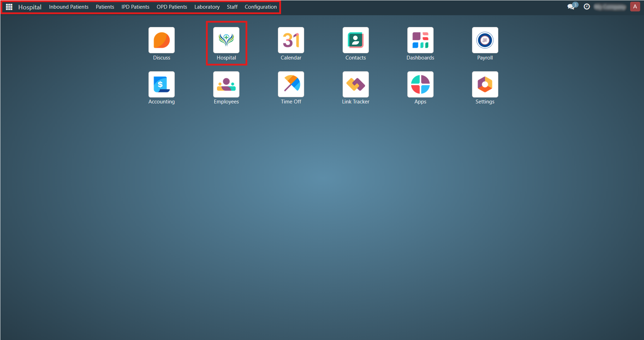The width and height of the screenshot is (644, 340).
Task: Open the Configuration menu
Action: click(x=261, y=7)
